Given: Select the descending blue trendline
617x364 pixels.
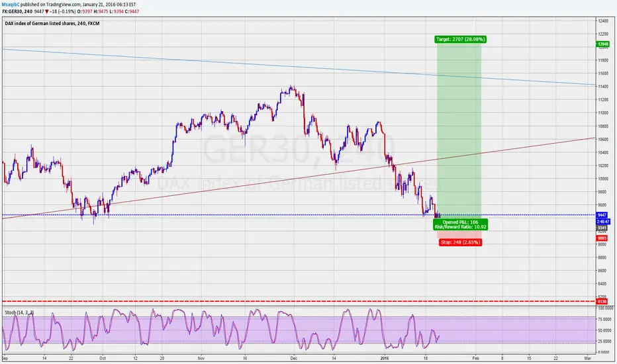Looking at the screenshot, I should coord(299,66).
